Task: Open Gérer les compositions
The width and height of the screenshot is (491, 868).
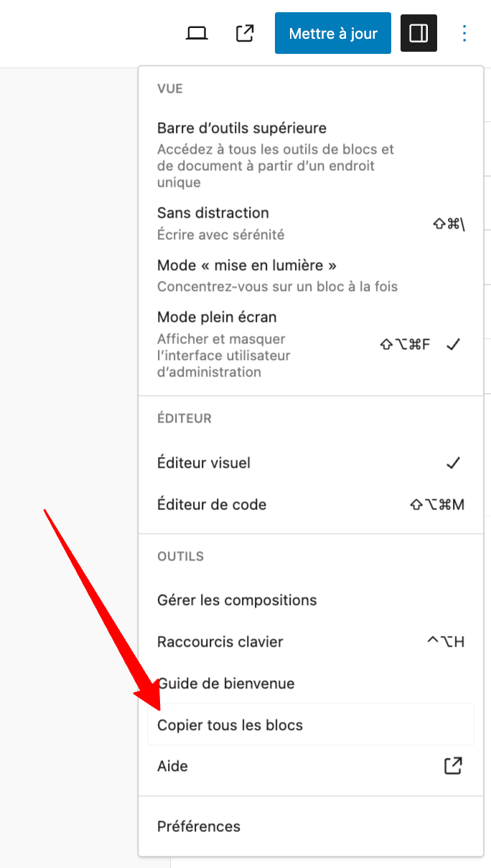Action: [237, 600]
